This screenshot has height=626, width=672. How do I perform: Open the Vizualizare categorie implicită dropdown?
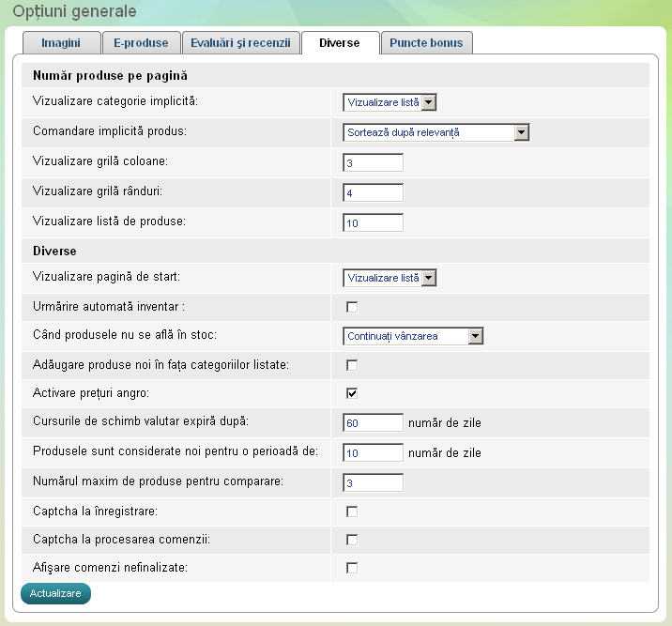tap(390, 102)
